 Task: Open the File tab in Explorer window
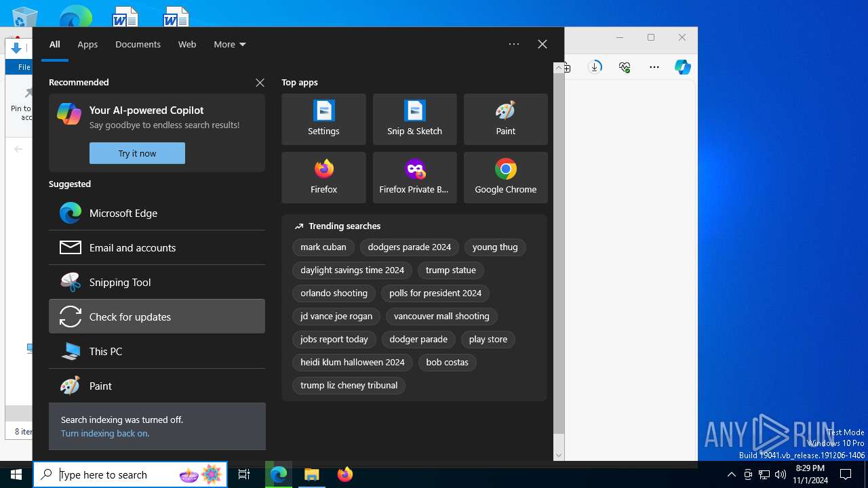[24, 67]
